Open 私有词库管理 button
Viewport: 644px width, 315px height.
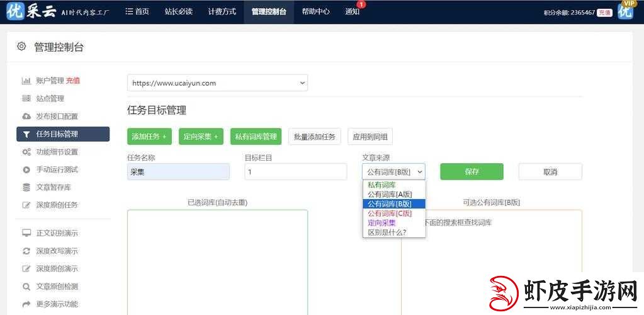[256, 137]
